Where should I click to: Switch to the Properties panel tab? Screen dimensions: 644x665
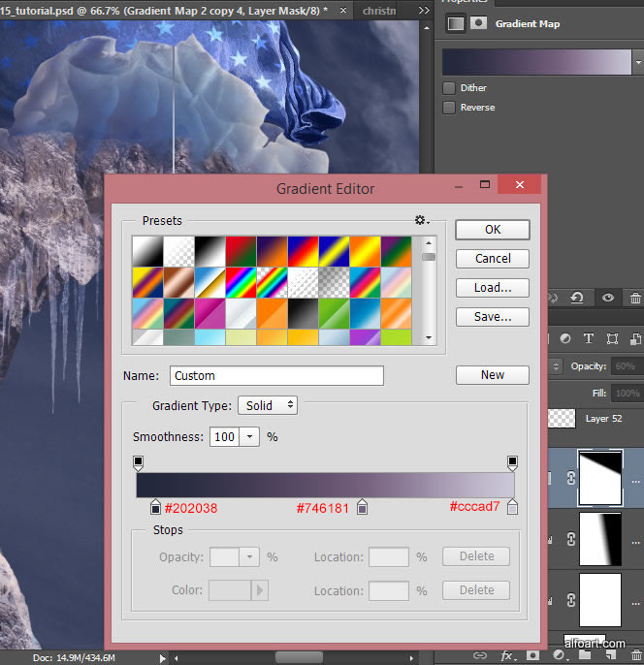point(466,2)
